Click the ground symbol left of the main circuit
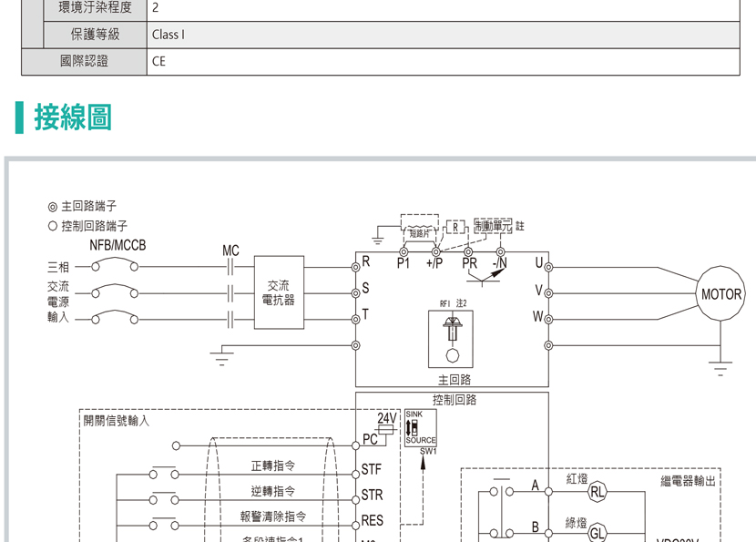This screenshot has height=542, width=756. click(x=221, y=358)
